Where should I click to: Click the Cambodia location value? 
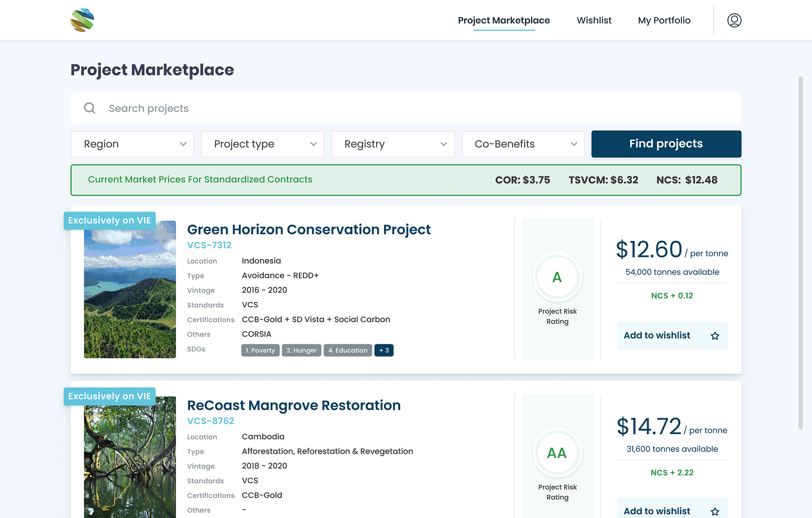[x=263, y=437]
